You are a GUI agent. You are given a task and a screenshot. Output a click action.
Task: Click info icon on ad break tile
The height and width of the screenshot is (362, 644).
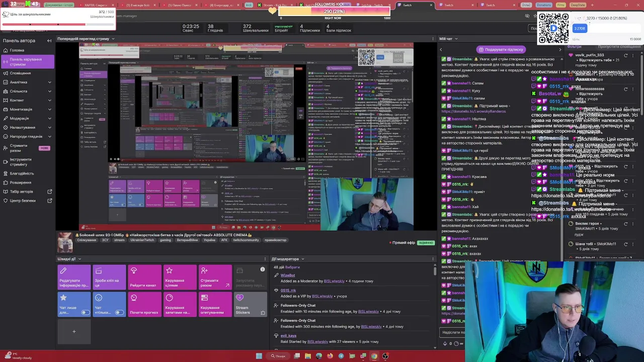pos(263,269)
